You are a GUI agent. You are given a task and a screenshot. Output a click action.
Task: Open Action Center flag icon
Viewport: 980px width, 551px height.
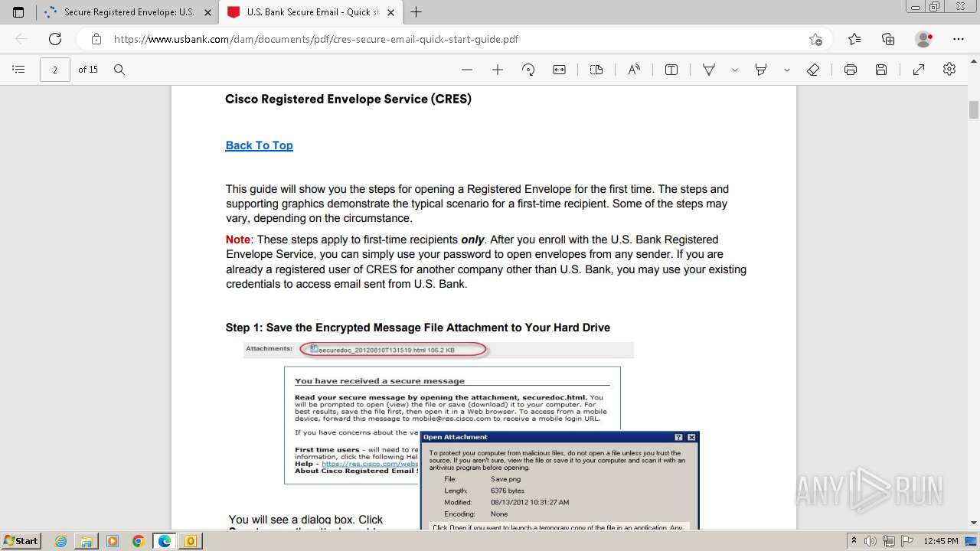[x=906, y=541]
